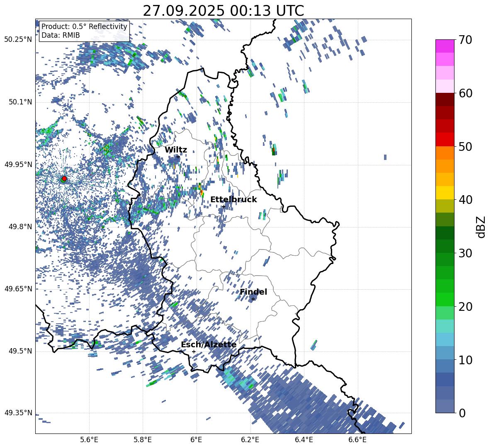Click the Data: RMIB text
Viewport: 491px width, 448px height.
pyautogui.click(x=61, y=35)
